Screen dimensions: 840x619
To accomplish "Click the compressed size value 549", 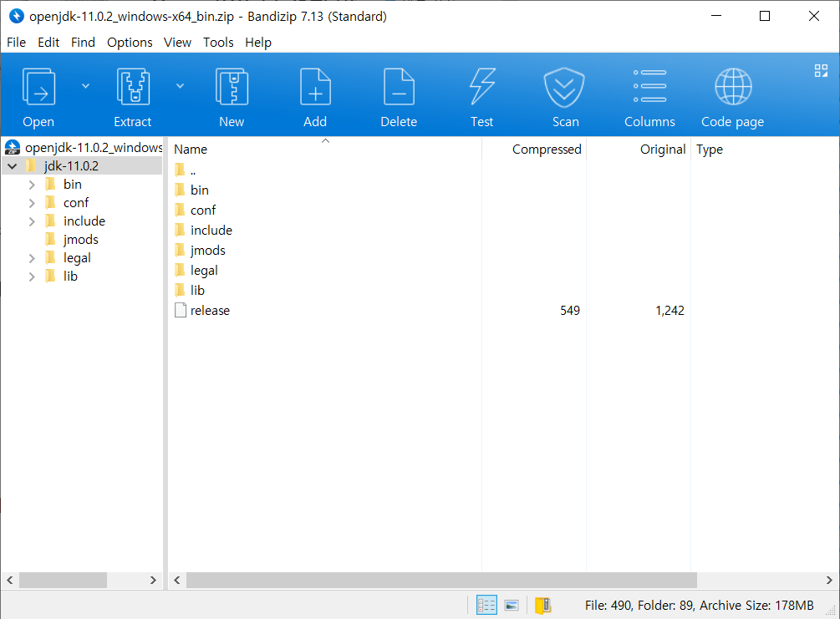I will click(570, 311).
